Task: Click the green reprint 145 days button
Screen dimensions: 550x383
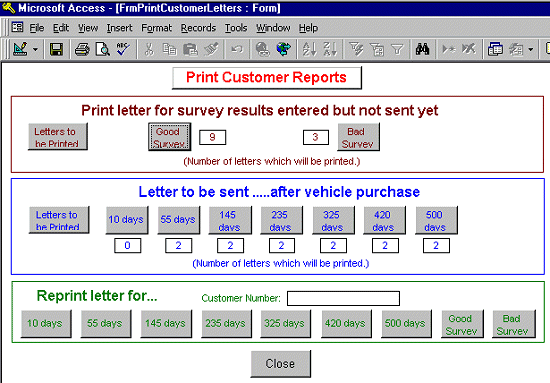Action: pyautogui.click(x=166, y=323)
